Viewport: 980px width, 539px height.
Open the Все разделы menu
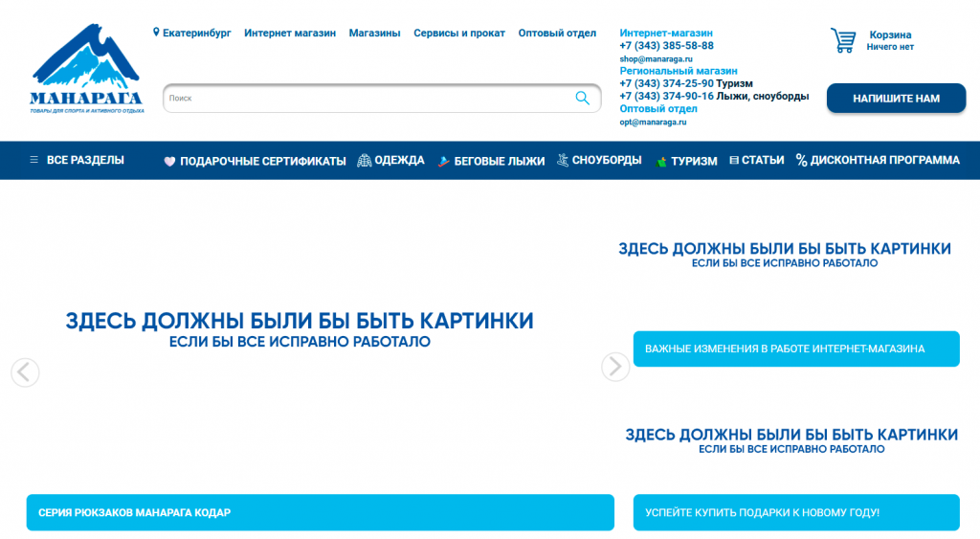tap(85, 160)
